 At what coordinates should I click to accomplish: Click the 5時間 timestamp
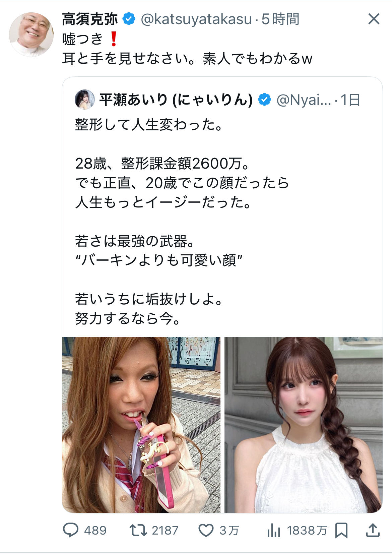click(x=280, y=19)
